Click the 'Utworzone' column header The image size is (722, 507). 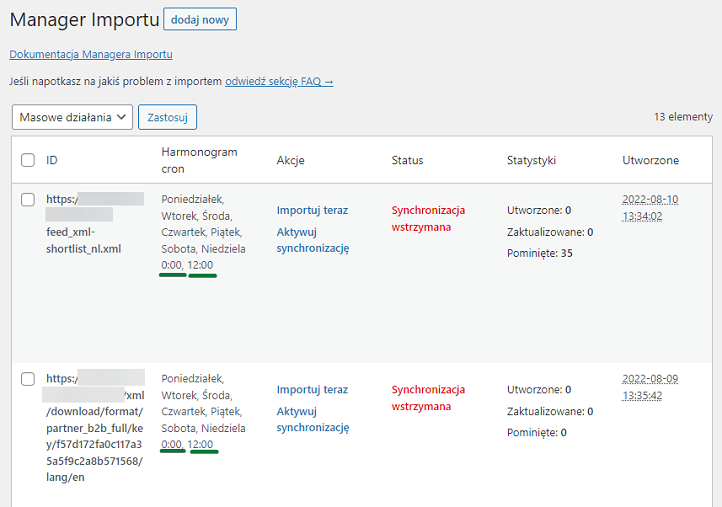[x=650, y=160]
